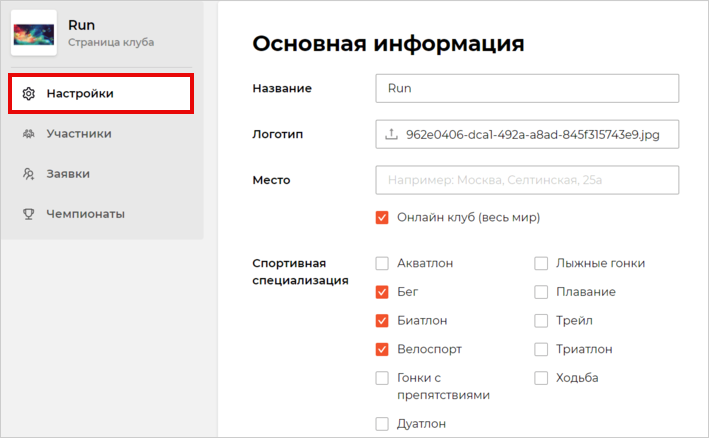709x438 pixels.
Task: Uncheck Онлайн клуб (весь мир) checkbox
Action: pos(382,217)
